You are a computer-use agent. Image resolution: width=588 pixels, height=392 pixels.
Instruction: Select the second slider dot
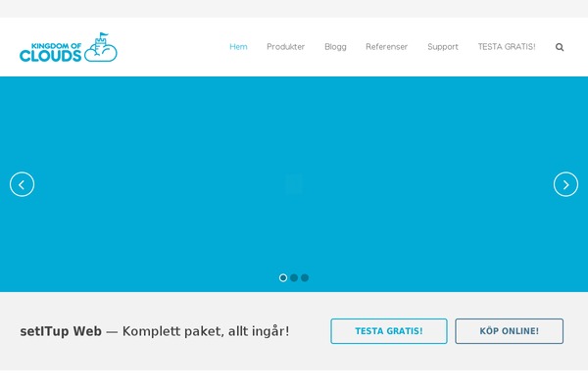(x=294, y=277)
